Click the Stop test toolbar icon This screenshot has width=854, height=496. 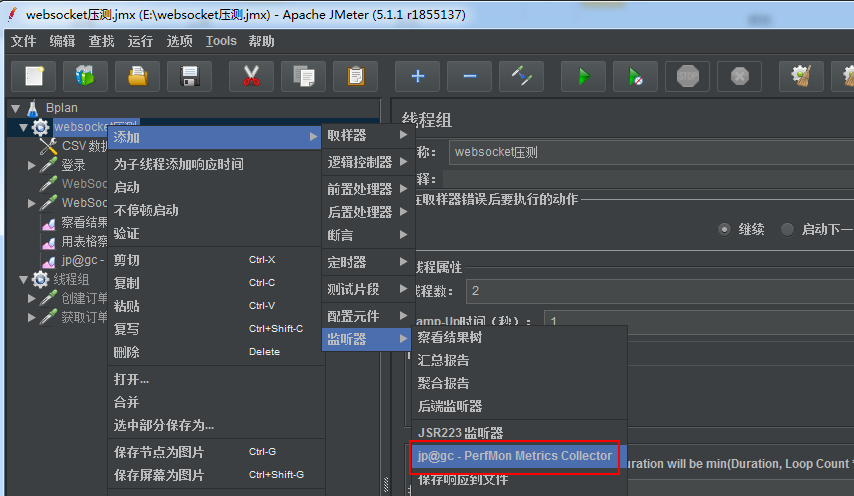(688, 76)
